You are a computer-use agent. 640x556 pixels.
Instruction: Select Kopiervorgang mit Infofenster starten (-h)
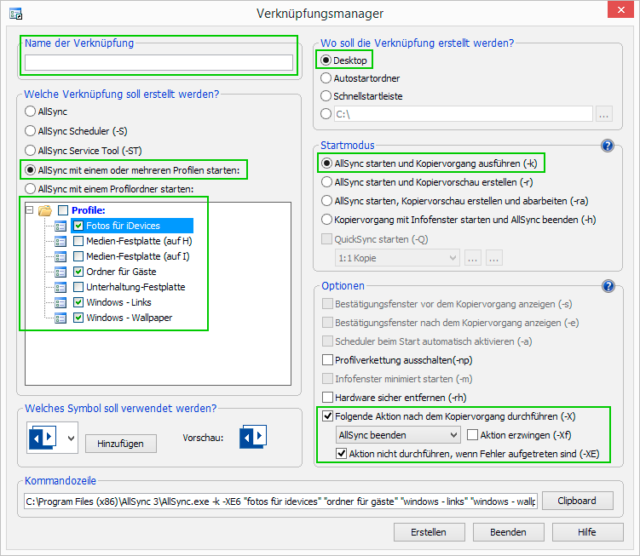point(327,219)
